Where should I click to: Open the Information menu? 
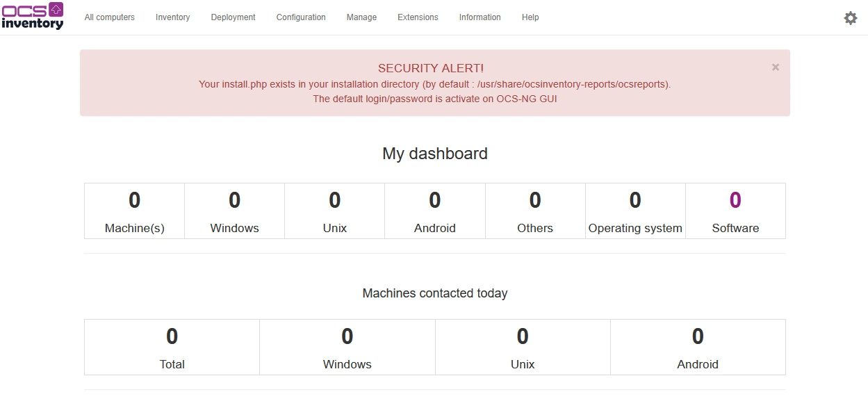pyautogui.click(x=480, y=17)
